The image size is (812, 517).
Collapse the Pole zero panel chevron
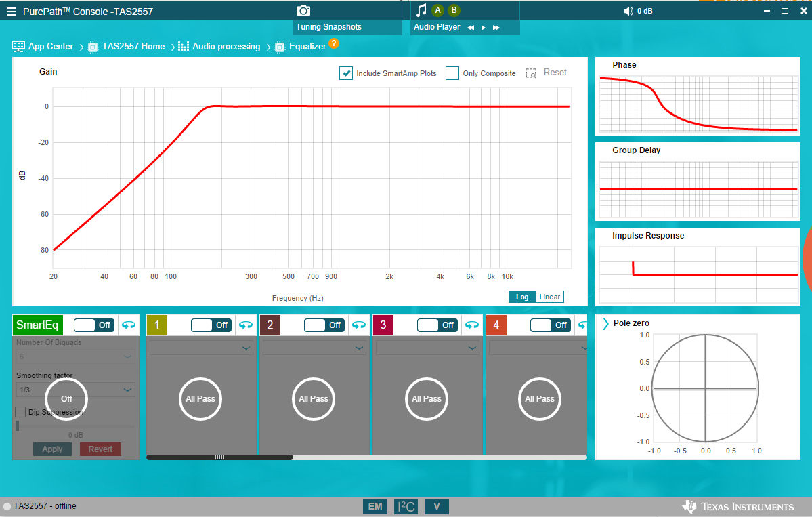[x=605, y=323]
